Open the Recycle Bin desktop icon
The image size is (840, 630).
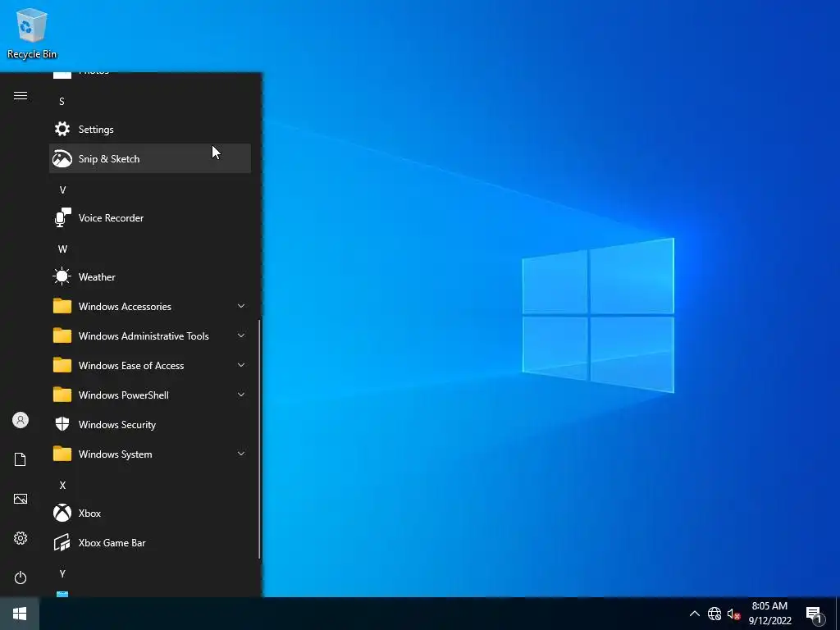[32, 33]
